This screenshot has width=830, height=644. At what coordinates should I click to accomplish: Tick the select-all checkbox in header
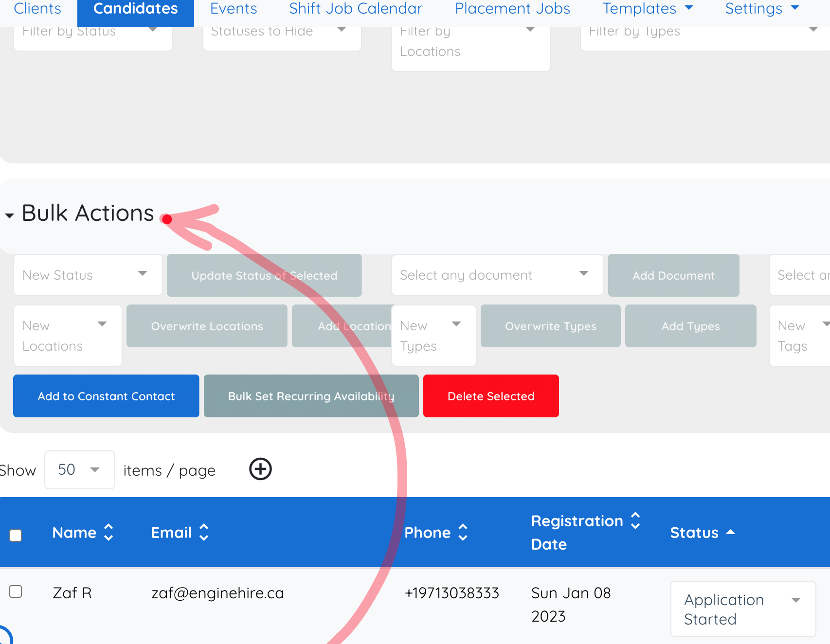coord(16,536)
